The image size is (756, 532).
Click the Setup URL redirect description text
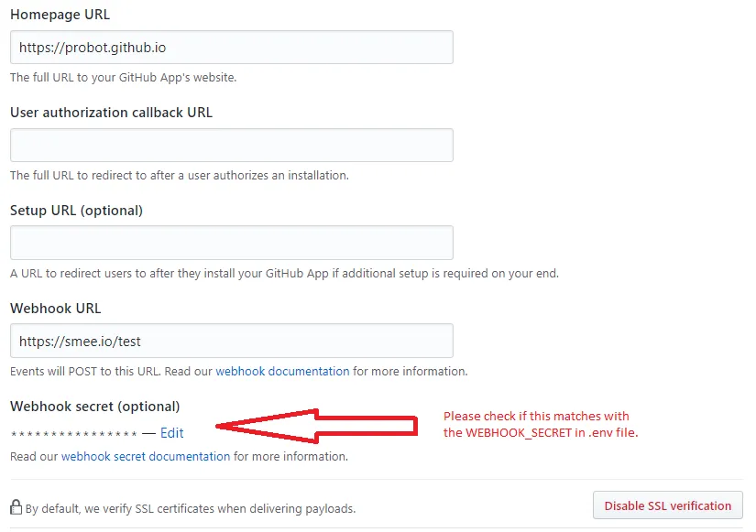coord(284,273)
